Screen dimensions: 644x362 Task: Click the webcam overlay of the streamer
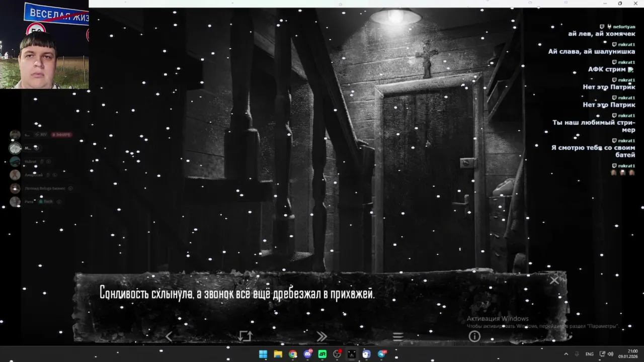[44, 45]
